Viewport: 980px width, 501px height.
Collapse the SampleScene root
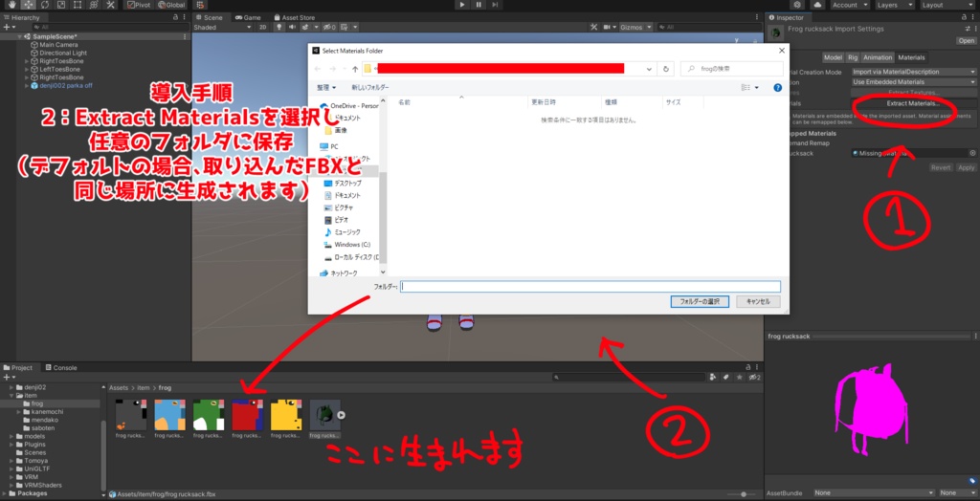click(x=20, y=37)
